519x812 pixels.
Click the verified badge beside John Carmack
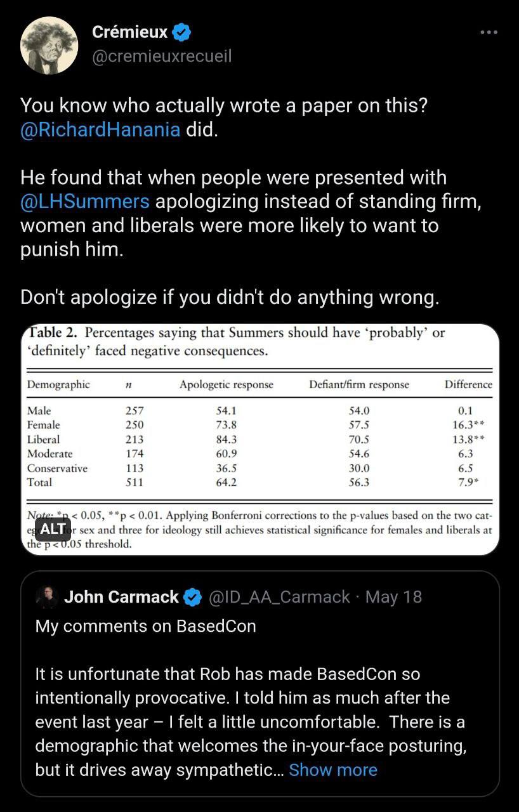point(192,597)
